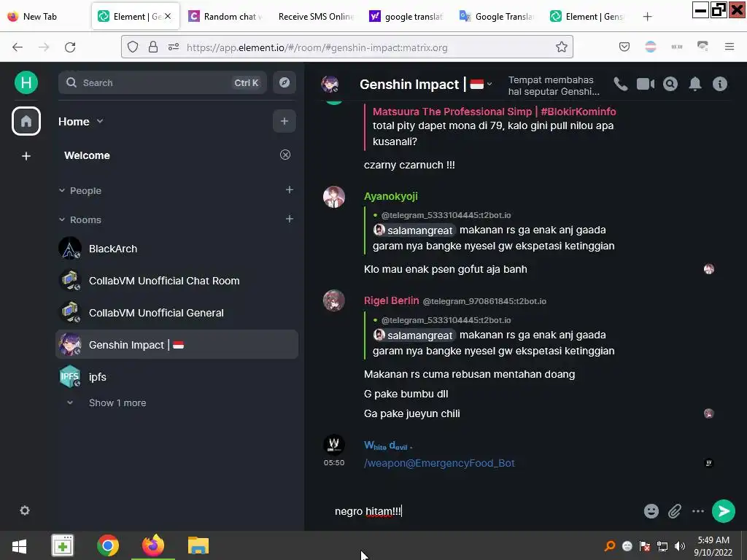Show room info panel

coord(720,85)
